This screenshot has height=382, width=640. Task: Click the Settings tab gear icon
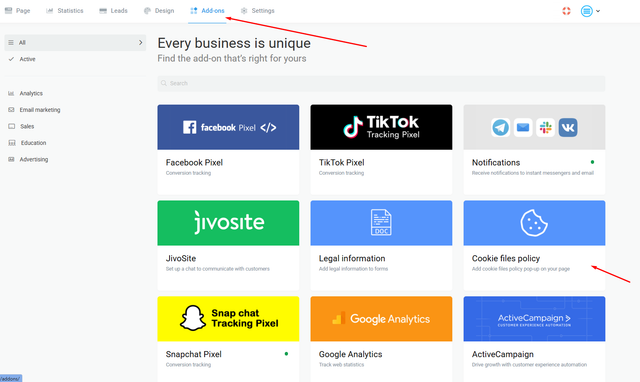(244, 11)
